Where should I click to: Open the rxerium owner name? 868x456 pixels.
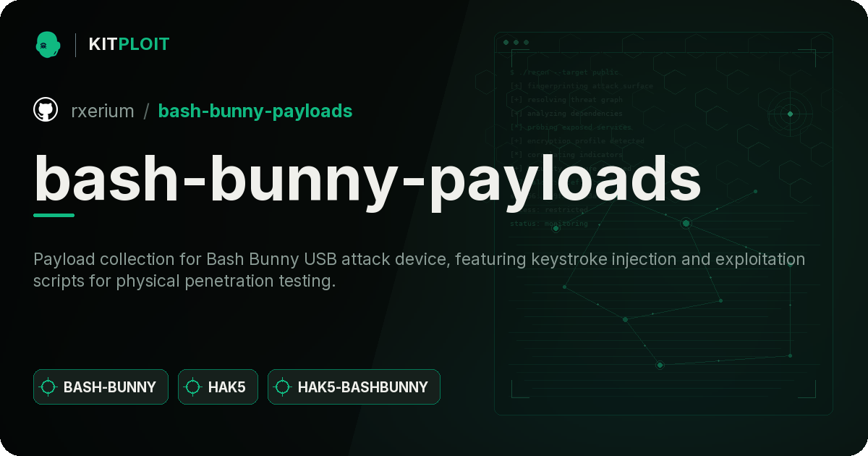(102, 111)
